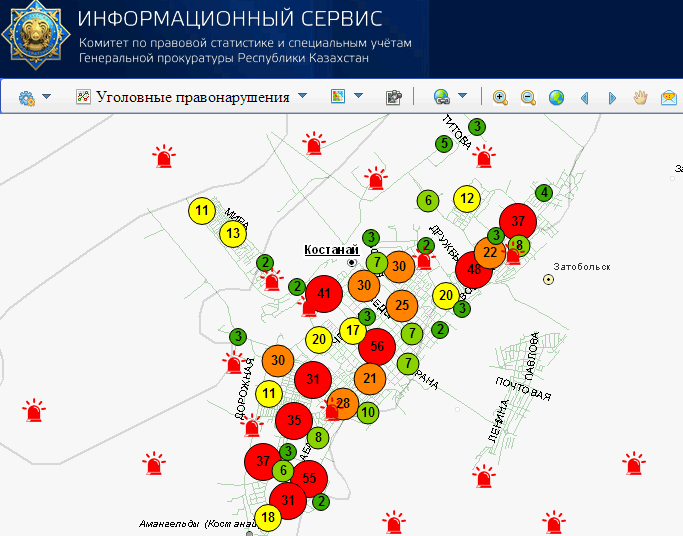This screenshot has height=536, width=683.
Task: Select the zoom out magnifier tool
Action: [x=528, y=97]
